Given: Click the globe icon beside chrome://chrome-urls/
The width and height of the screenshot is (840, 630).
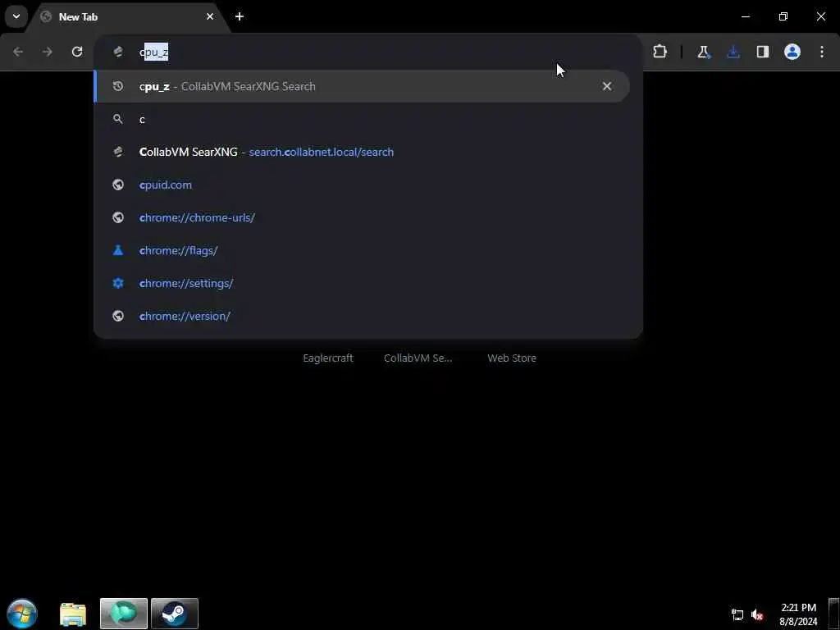Looking at the screenshot, I should (x=118, y=217).
